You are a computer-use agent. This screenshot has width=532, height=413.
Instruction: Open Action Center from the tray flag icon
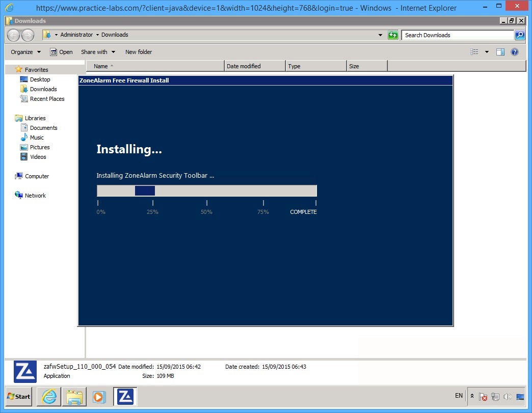click(483, 396)
